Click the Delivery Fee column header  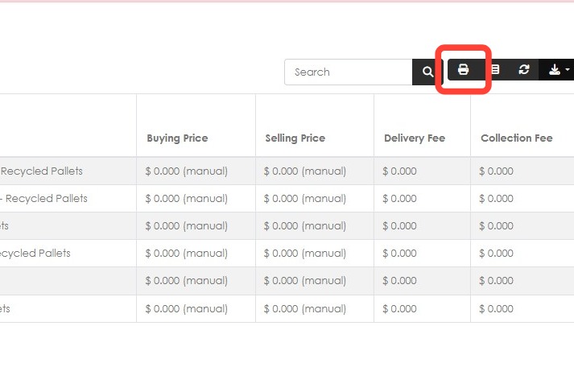[415, 138]
